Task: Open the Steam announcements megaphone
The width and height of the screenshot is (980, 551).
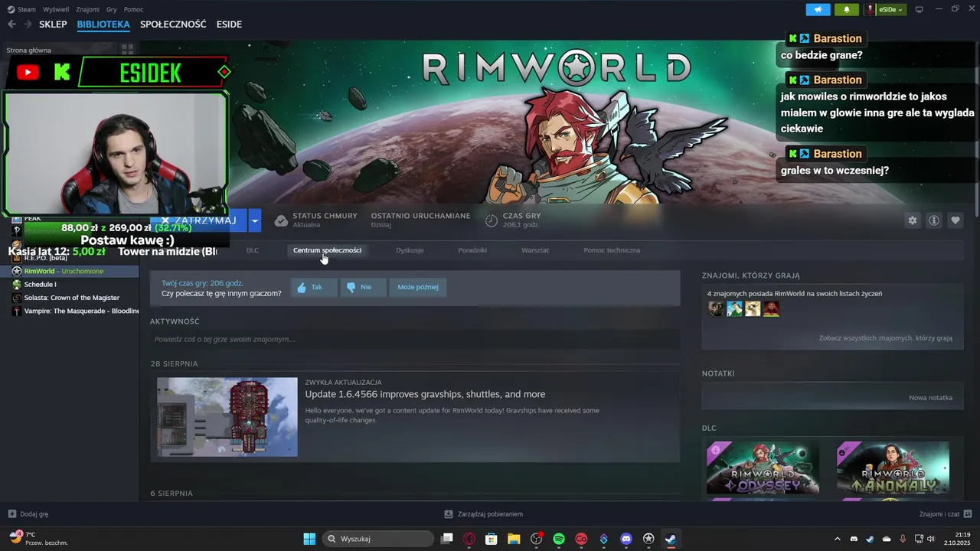Action: (x=818, y=9)
